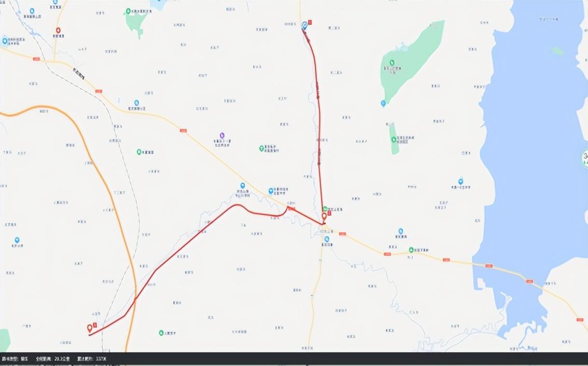
Task: Select the green marker inside the large green park
Action: coord(392,62)
